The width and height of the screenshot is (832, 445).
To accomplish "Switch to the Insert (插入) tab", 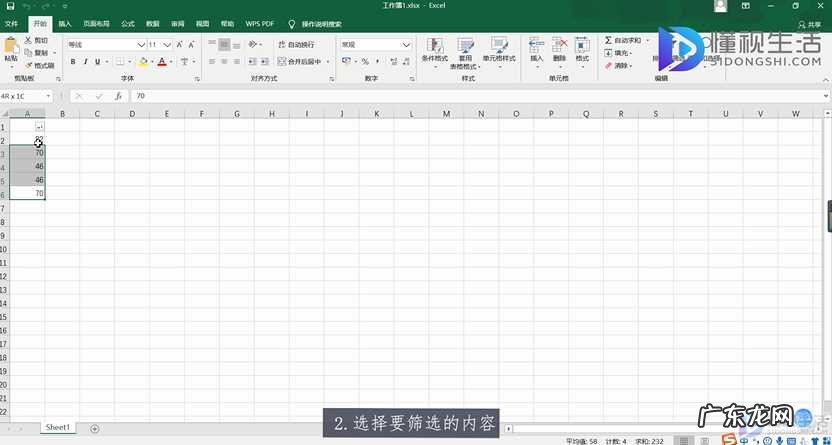I will (65, 24).
